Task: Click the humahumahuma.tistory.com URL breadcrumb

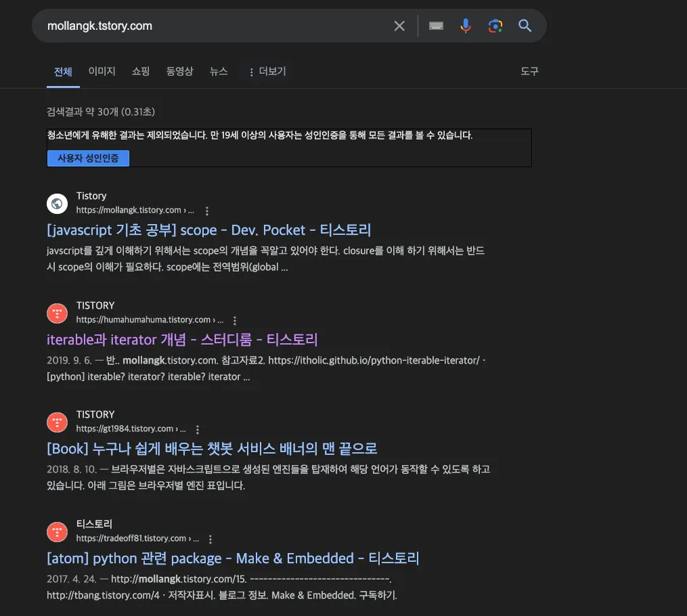Action: [x=150, y=320]
